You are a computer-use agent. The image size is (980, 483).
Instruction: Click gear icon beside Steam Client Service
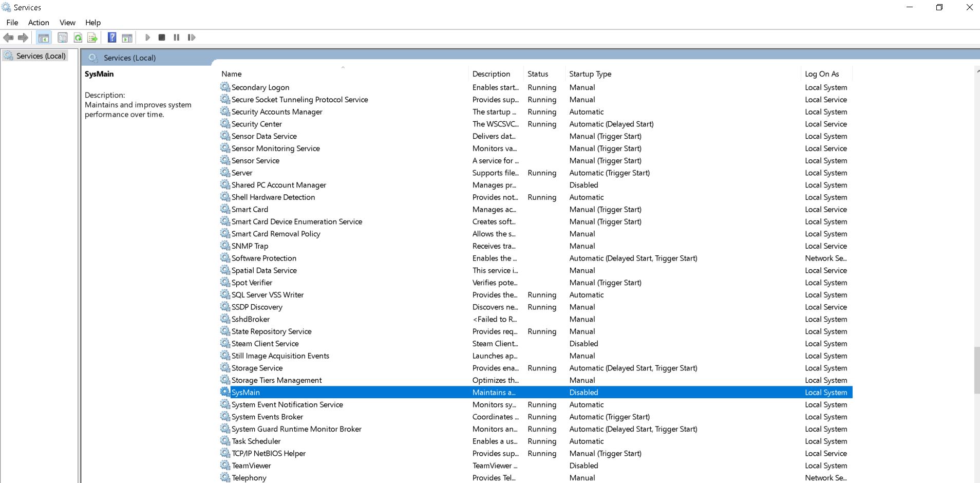(225, 343)
